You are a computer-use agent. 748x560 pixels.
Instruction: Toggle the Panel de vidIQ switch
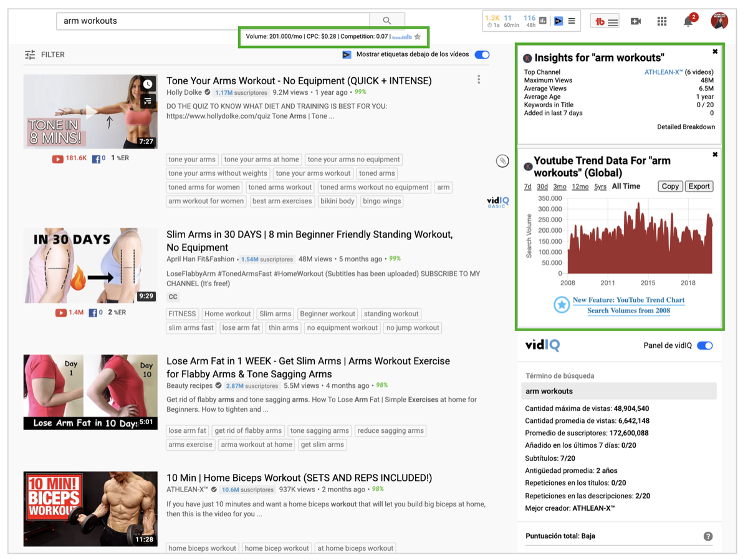705,345
